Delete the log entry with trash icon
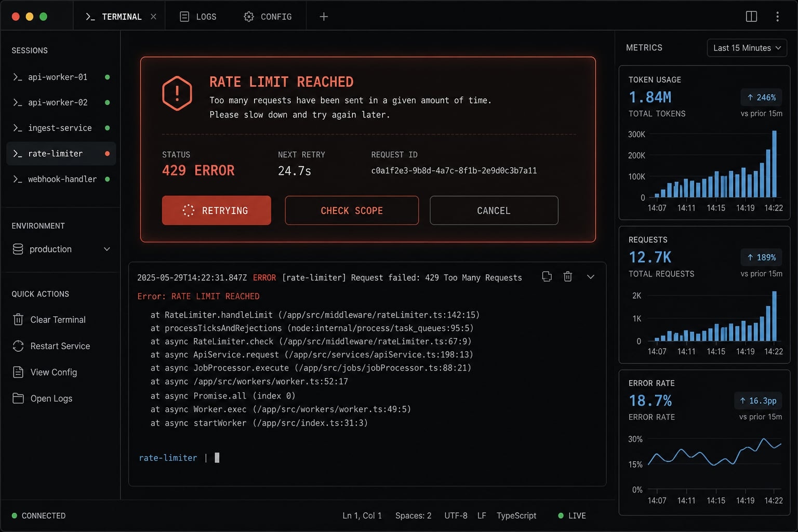Image resolution: width=798 pixels, height=532 pixels. tap(568, 276)
